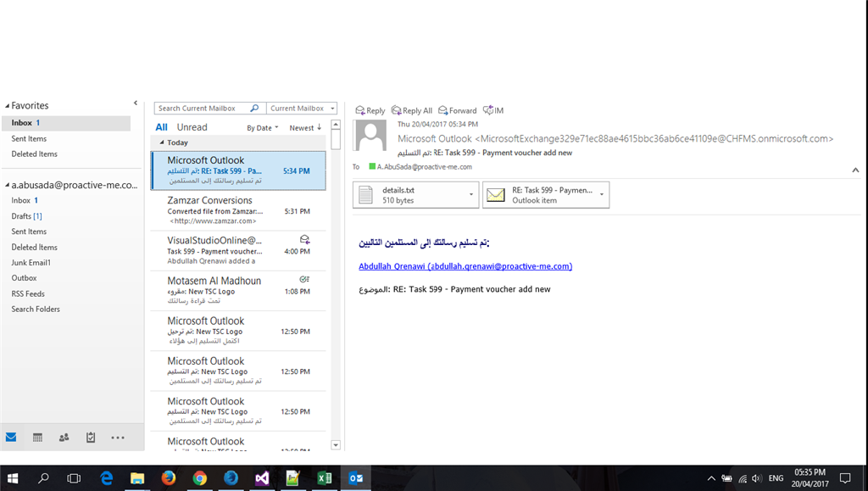This screenshot has height=491, width=868.
Task: Open the Outbox folder
Action: click(24, 278)
